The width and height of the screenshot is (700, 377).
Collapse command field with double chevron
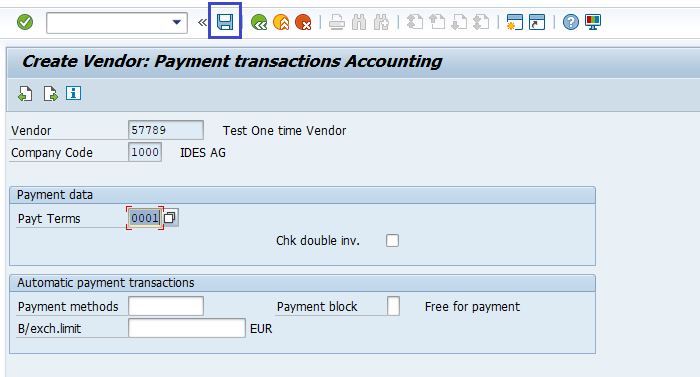pos(202,22)
